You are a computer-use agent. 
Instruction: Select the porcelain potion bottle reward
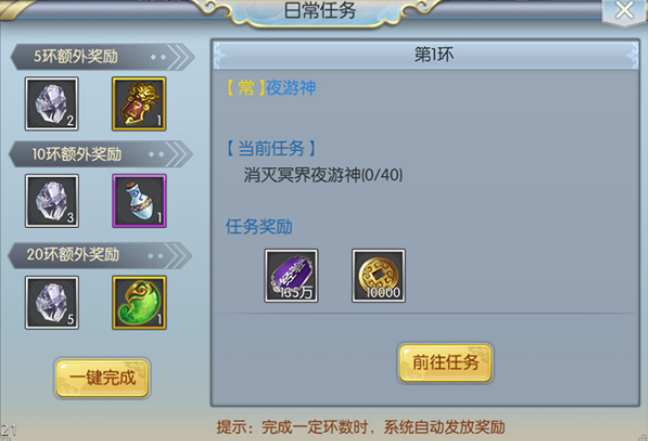139,201
